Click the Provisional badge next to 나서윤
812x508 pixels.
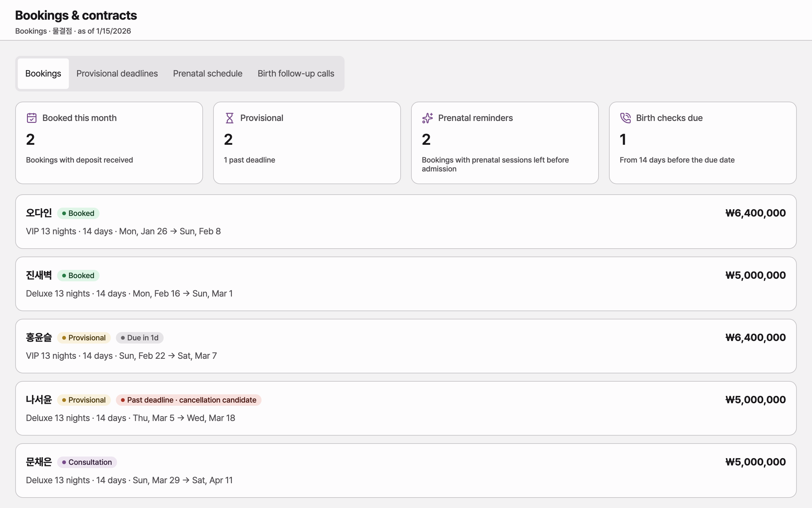84,400
